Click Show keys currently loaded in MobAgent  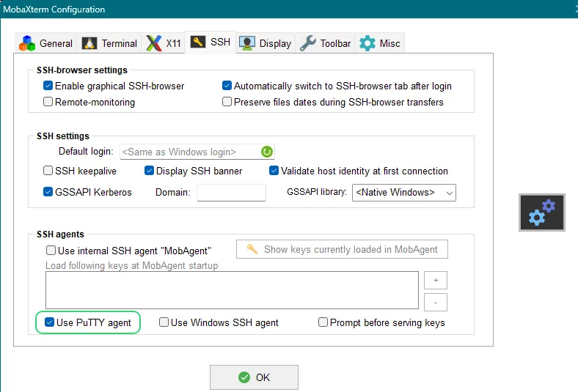(342, 249)
